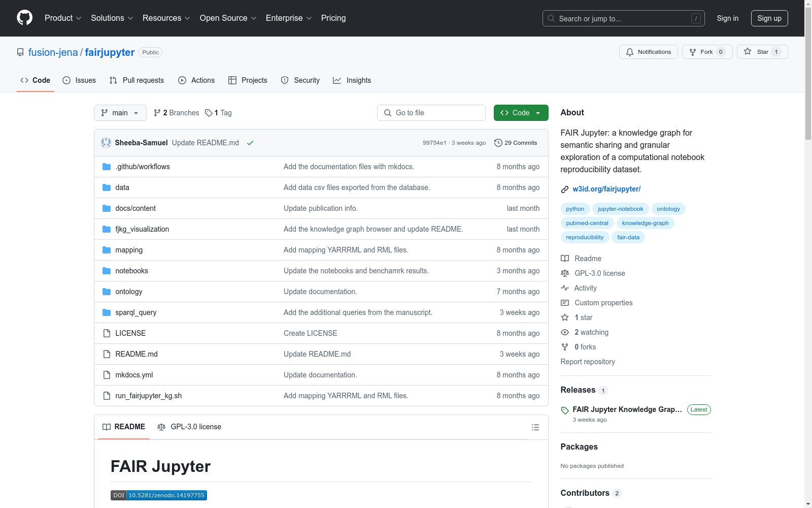
Task: Switch to the Projects tab
Action: click(x=248, y=80)
